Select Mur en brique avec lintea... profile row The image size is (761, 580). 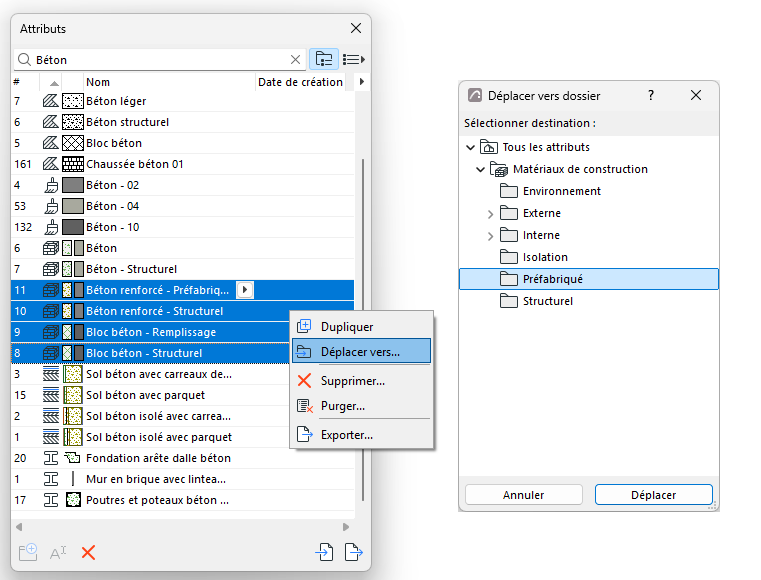click(x=182, y=479)
